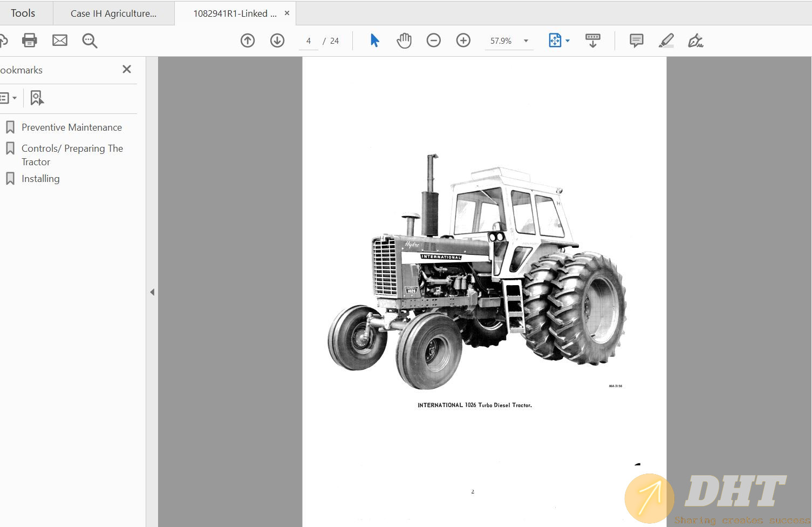Send file by email envelope icon

(60, 40)
